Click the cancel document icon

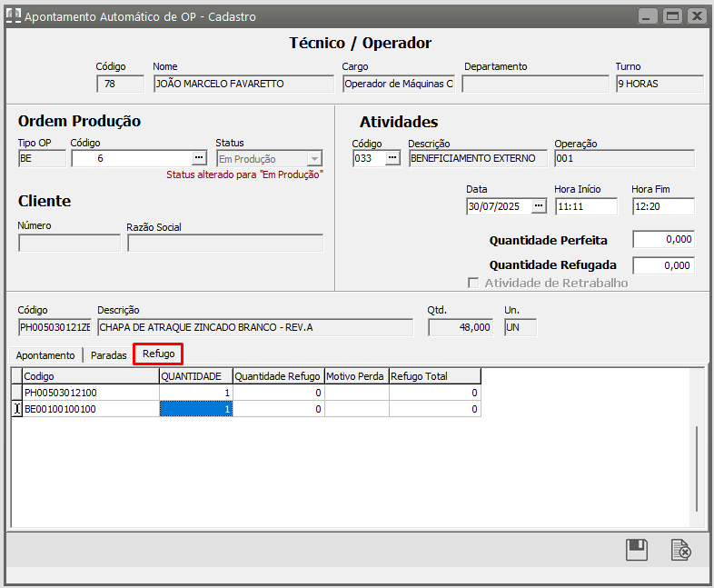[680, 550]
